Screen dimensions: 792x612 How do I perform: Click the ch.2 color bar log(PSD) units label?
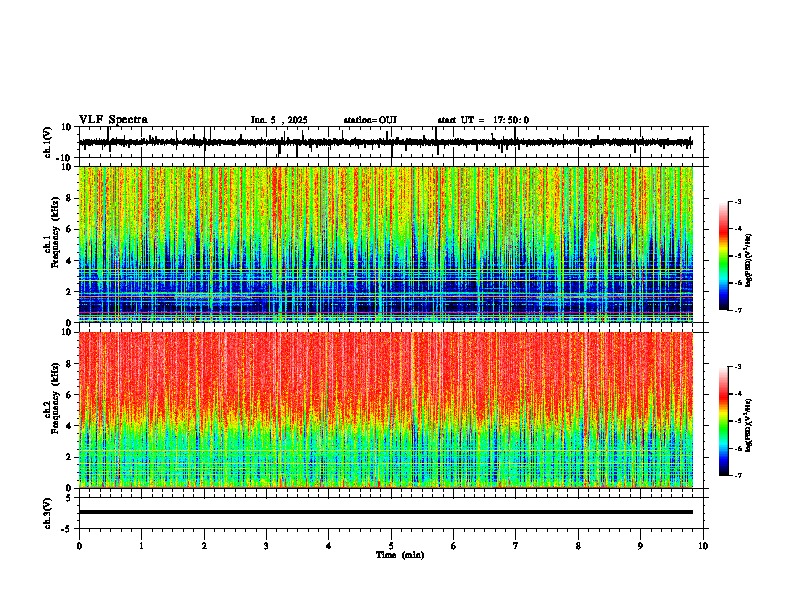click(749, 425)
